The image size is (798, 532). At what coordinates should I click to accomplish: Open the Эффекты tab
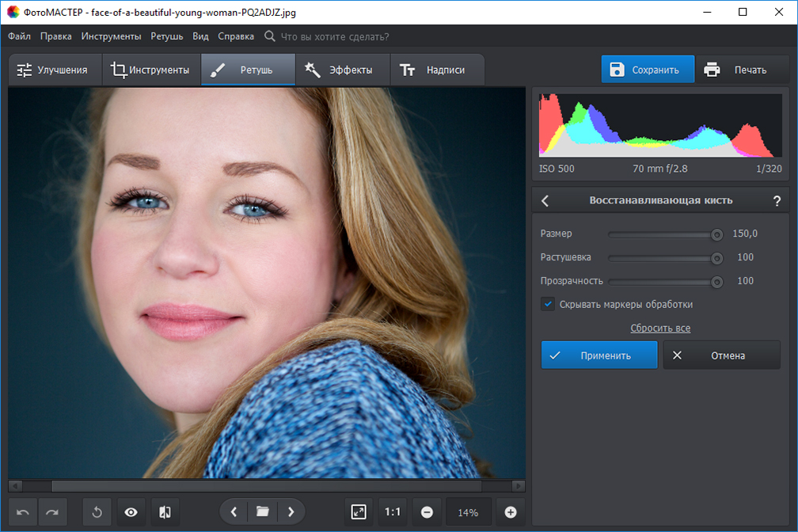click(x=343, y=70)
